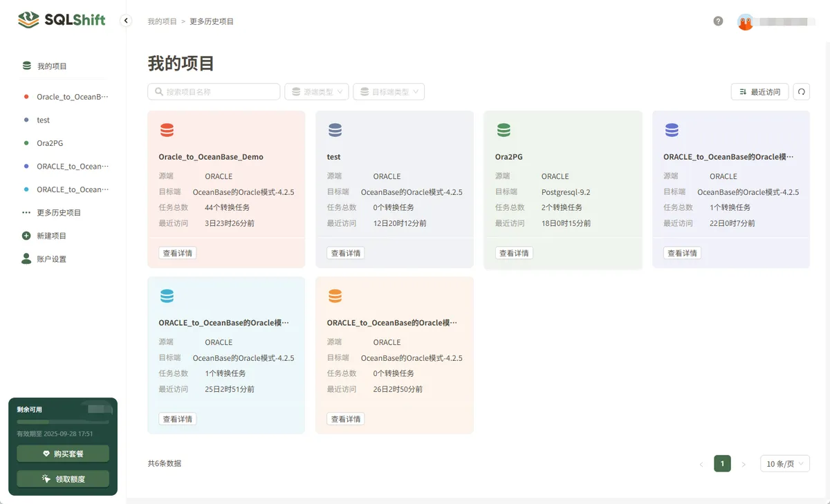Click the green database icon on Ora2PG card
The height and width of the screenshot is (504, 830).
coord(504,129)
